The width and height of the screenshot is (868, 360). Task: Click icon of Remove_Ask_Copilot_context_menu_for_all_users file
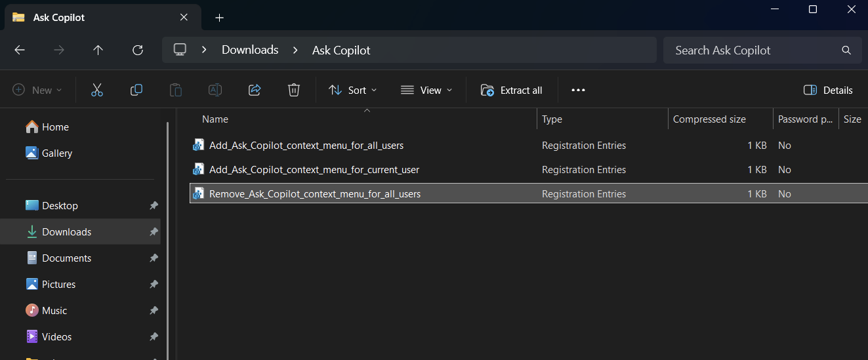tap(198, 194)
